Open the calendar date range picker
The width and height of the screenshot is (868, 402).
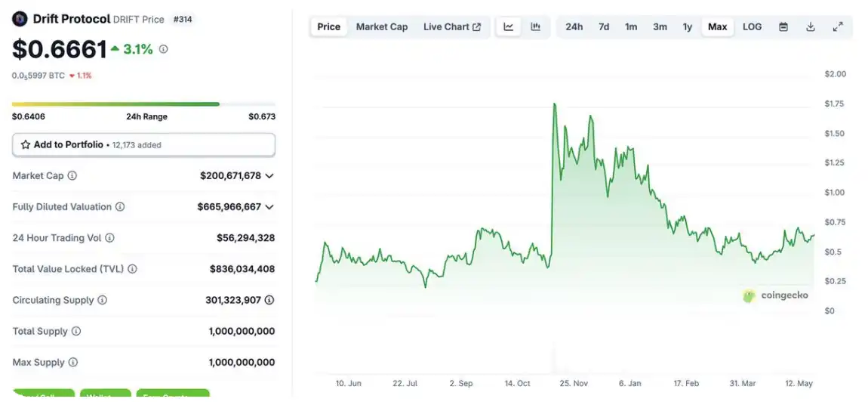click(783, 27)
